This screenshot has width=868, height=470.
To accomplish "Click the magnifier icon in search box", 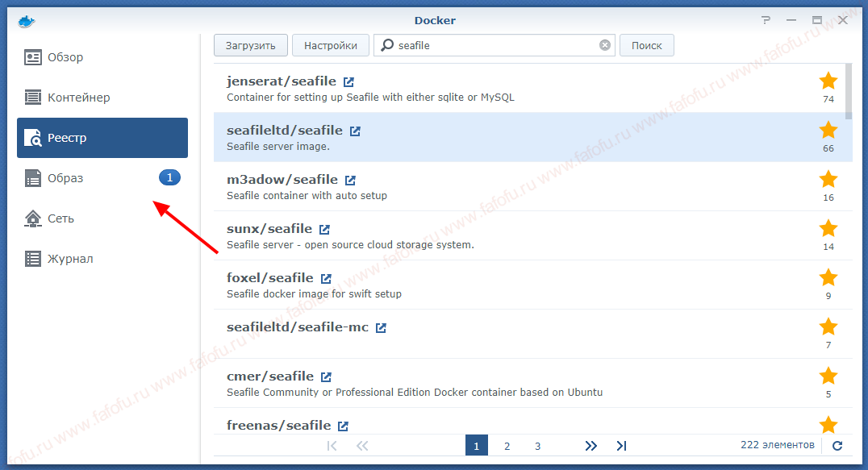I will (387, 45).
